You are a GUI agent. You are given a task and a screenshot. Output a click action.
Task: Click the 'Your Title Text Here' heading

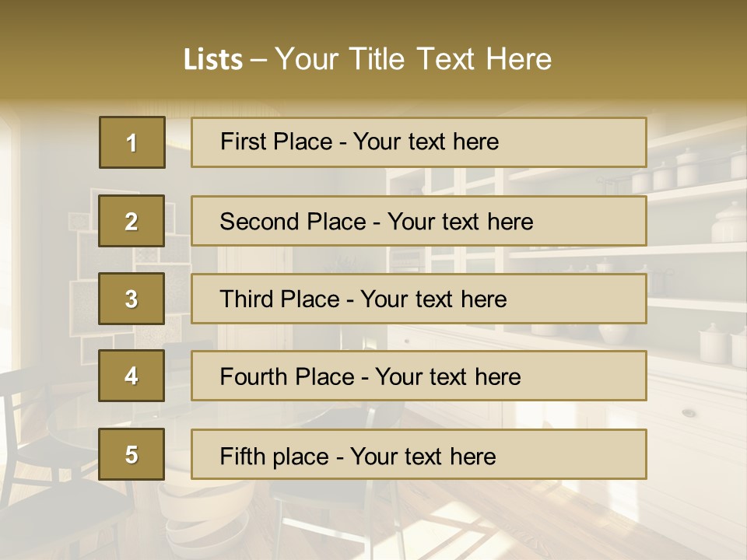(x=412, y=59)
